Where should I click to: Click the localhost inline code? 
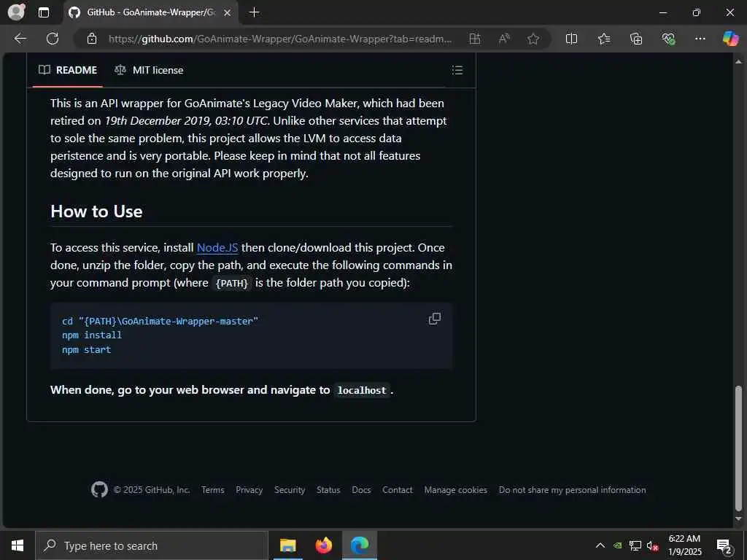pyautogui.click(x=362, y=391)
